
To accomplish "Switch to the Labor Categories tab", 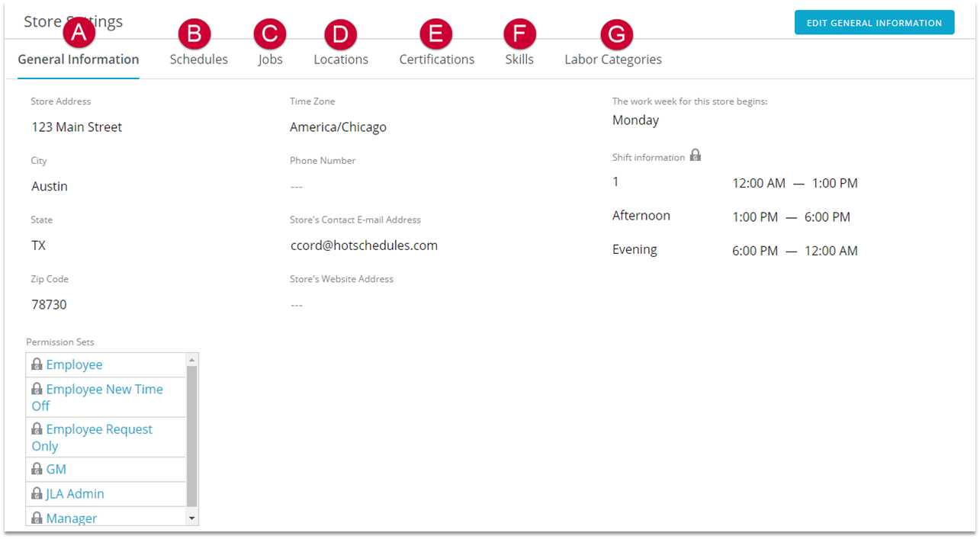I will (612, 59).
